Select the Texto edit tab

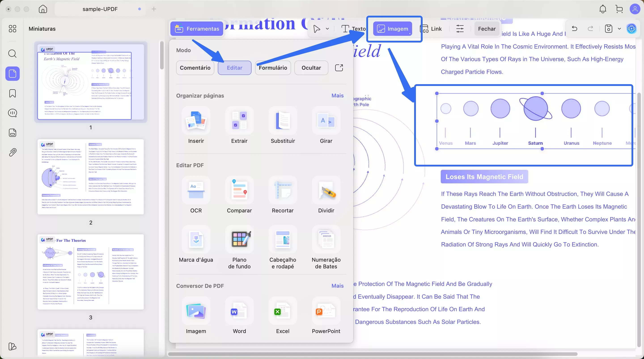tap(354, 29)
